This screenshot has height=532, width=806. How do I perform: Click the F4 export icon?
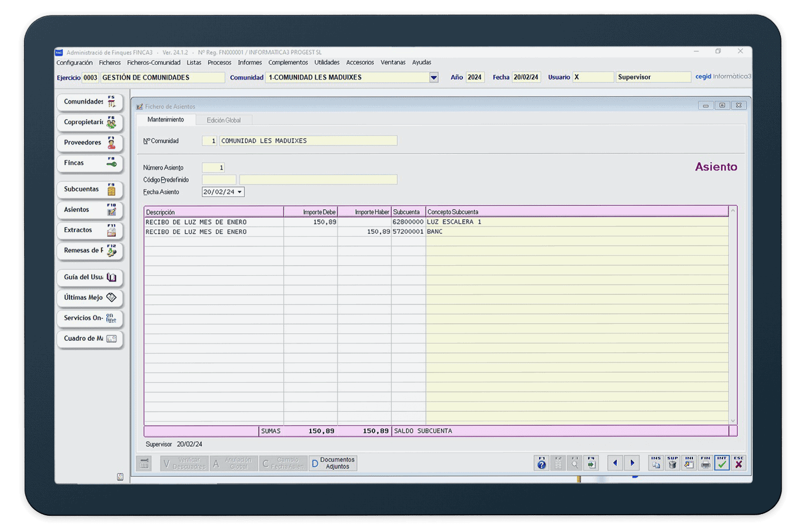(591, 463)
